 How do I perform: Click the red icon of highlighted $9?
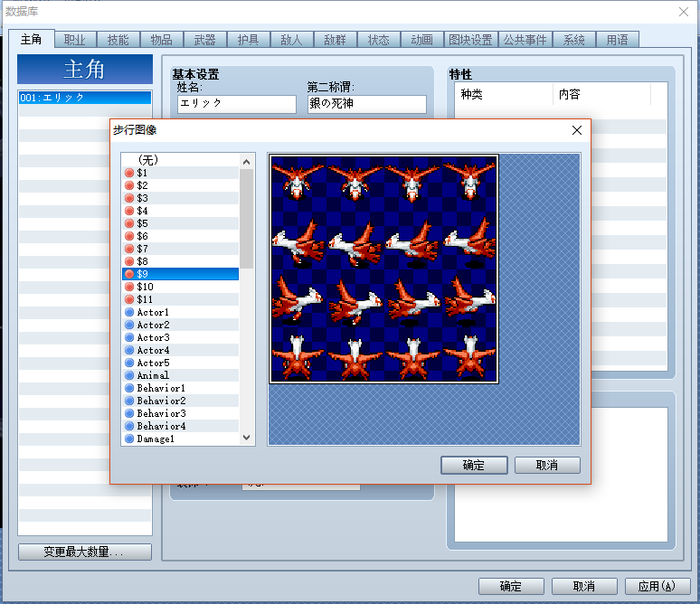[x=129, y=274]
